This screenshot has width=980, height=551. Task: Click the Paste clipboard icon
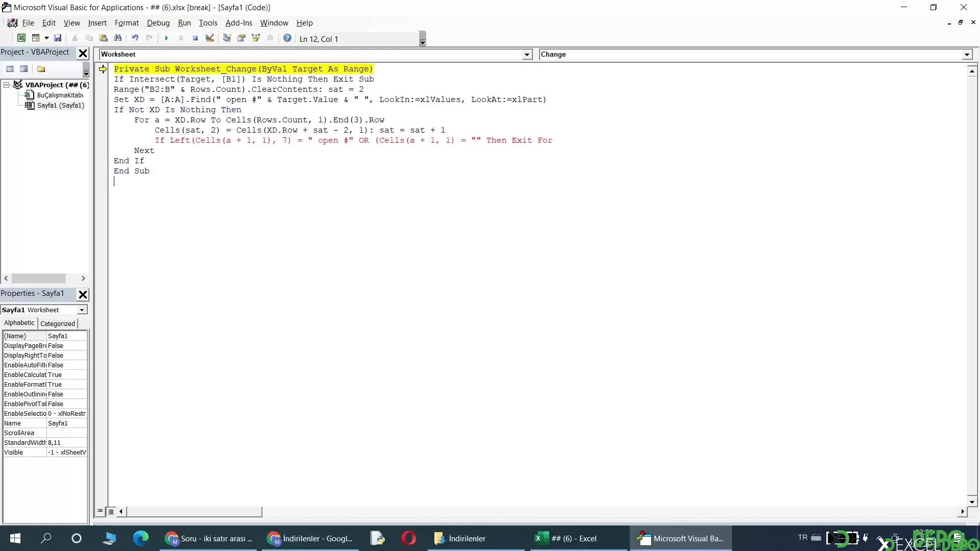tap(103, 38)
